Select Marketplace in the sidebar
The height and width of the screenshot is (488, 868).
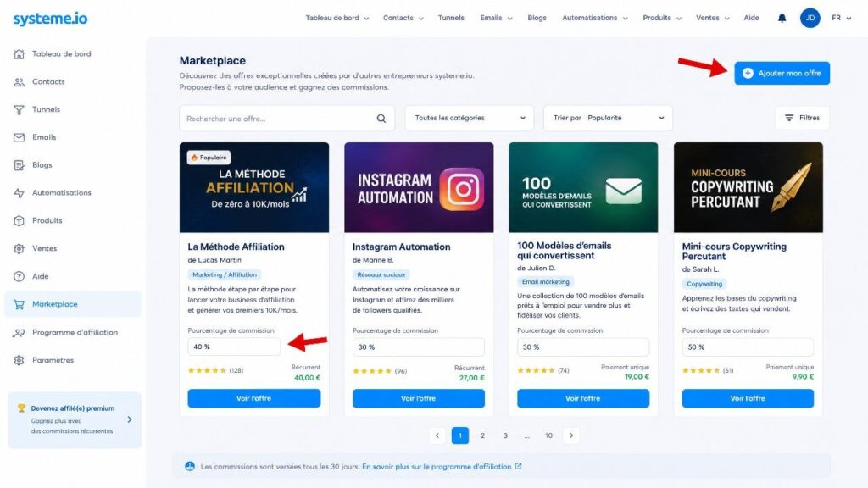pyautogui.click(x=73, y=304)
